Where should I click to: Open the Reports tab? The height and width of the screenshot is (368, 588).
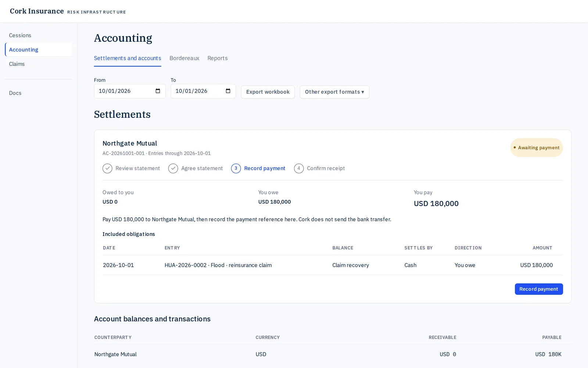(218, 58)
